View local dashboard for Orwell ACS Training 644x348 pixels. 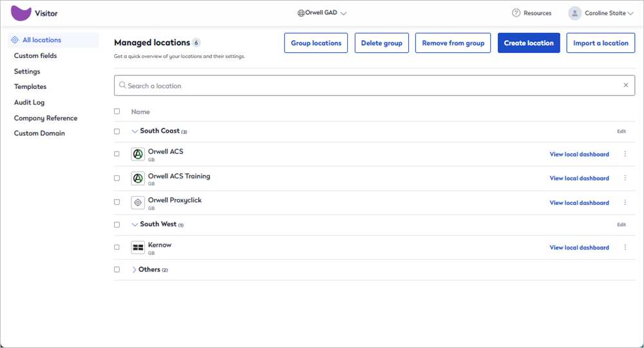click(579, 178)
